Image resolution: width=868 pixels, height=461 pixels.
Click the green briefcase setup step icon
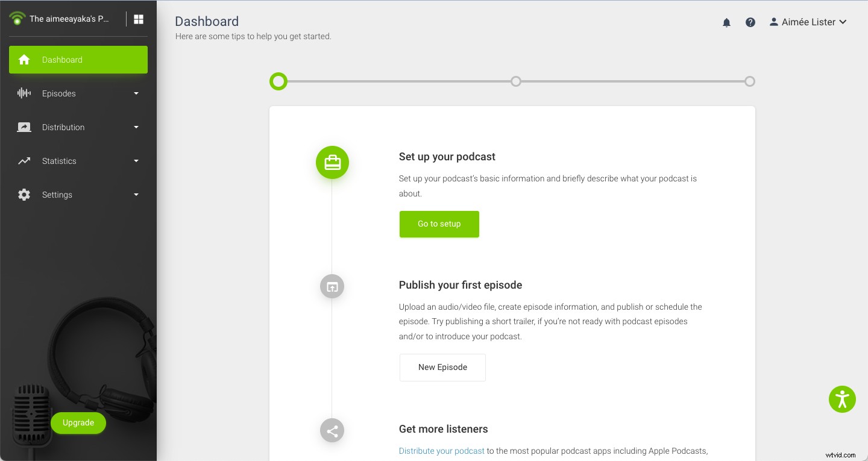(x=332, y=162)
